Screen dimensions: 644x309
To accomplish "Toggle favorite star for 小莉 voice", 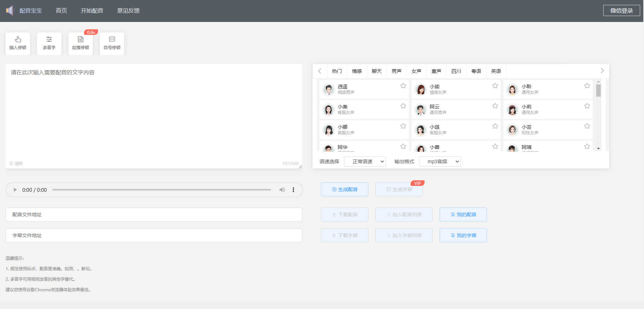I will [587, 106].
